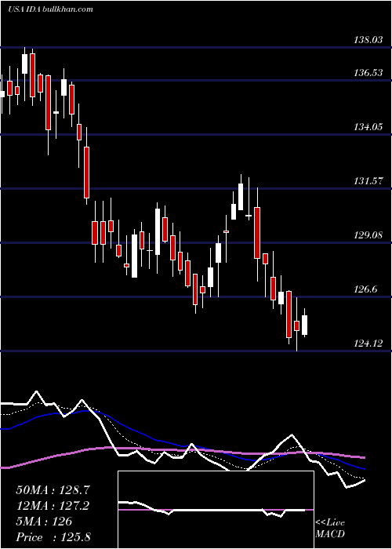Click the 5MA : 126 readout
Viewport: 392px width, 549px height.
tap(44, 522)
